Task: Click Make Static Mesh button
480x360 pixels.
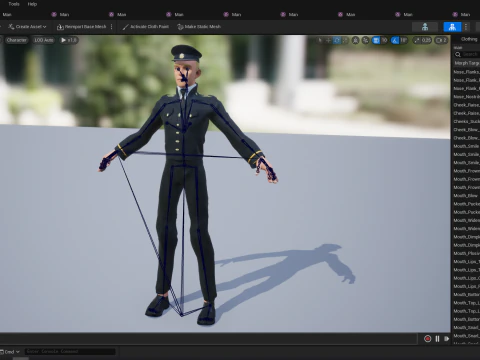Action: pyautogui.click(x=199, y=27)
